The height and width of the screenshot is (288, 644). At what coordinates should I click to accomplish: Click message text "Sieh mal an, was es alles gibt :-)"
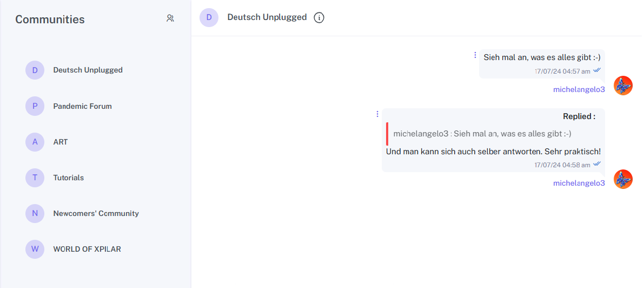542,57
